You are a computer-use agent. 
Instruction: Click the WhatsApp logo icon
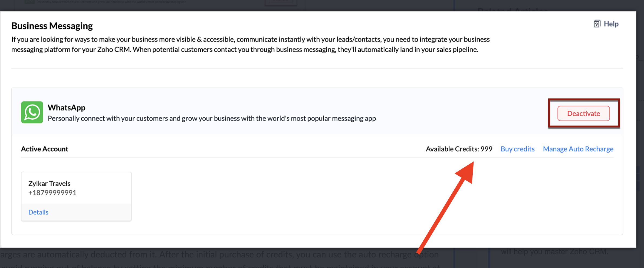tap(32, 112)
